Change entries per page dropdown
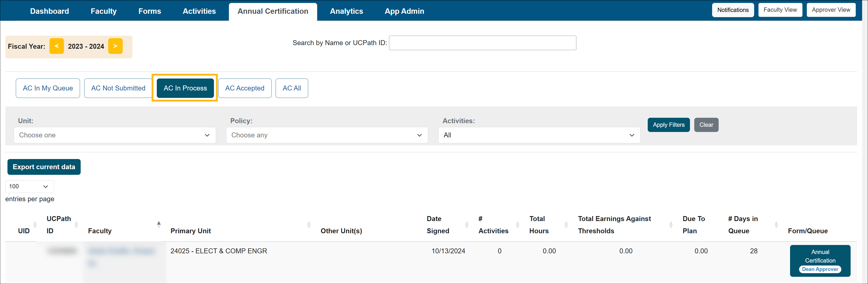The width and height of the screenshot is (868, 284). click(29, 186)
